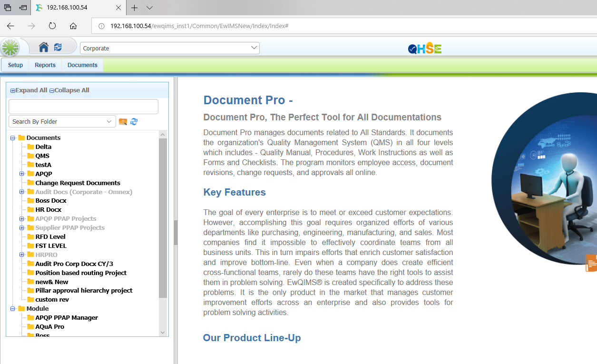Select the custom rev folder
The height and width of the screenshot is (364, 597).
click(52, 299)
